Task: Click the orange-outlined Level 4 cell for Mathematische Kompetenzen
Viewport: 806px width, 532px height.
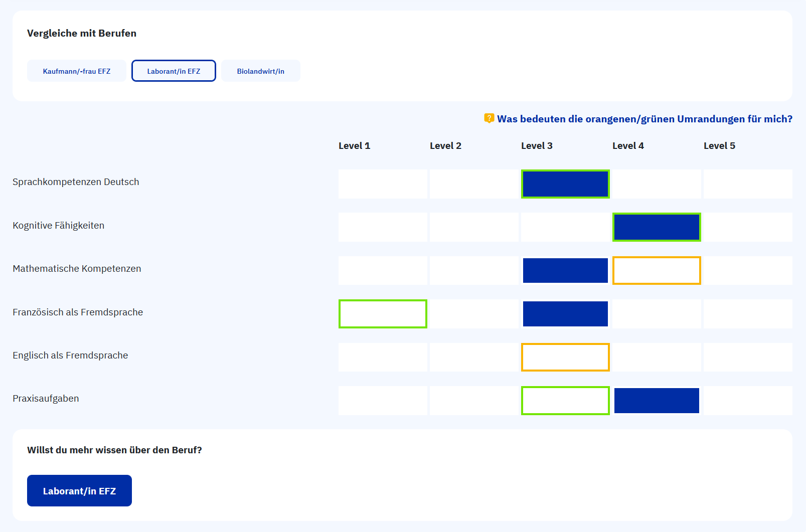Action: click(x=657, y=270)
